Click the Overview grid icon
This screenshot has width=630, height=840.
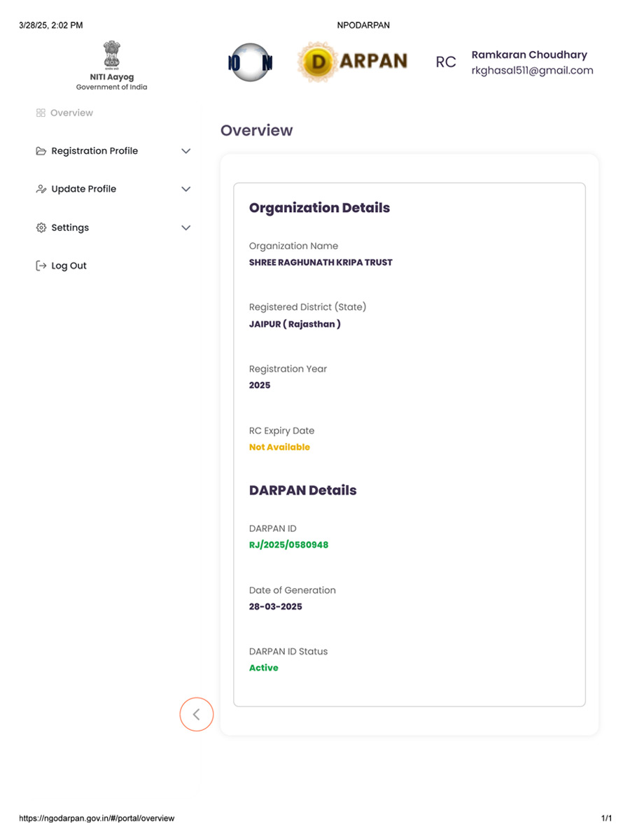tap(41, 113)
